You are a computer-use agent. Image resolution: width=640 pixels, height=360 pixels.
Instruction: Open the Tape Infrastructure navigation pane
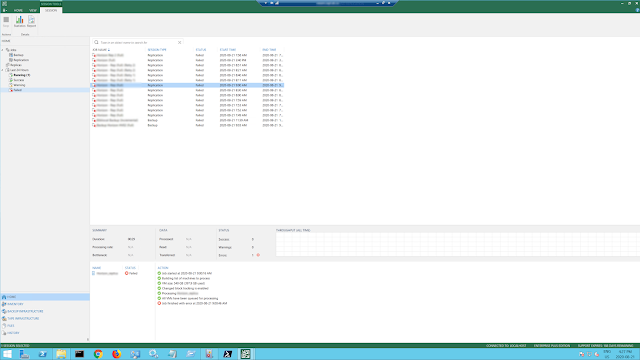click(45, 318)
